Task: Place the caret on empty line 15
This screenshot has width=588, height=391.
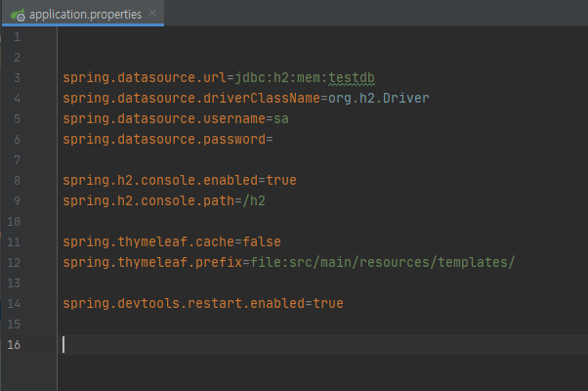Action: click(x=322, y=325)
